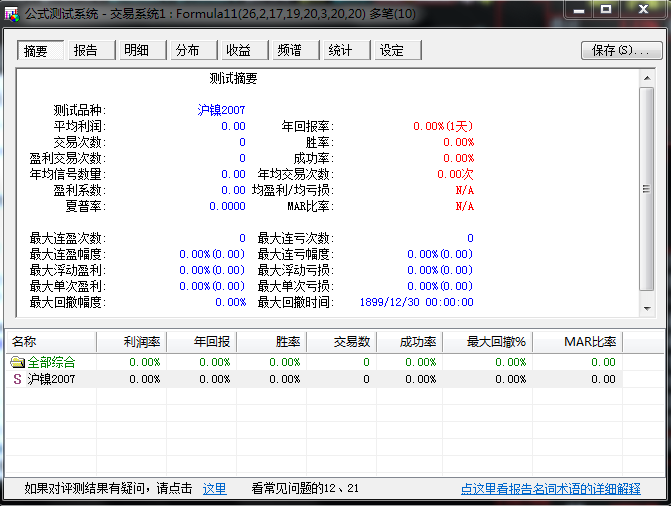The image size is (671, 506).
Task: Open the report terminology explanation link
Action: (x=551, y=488)
